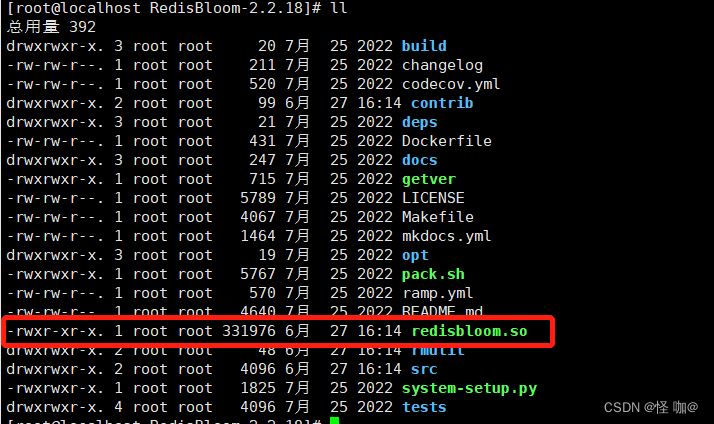Click the Makefile entry
This screenshot has height=424, width=714.
(x=437, y=217)
